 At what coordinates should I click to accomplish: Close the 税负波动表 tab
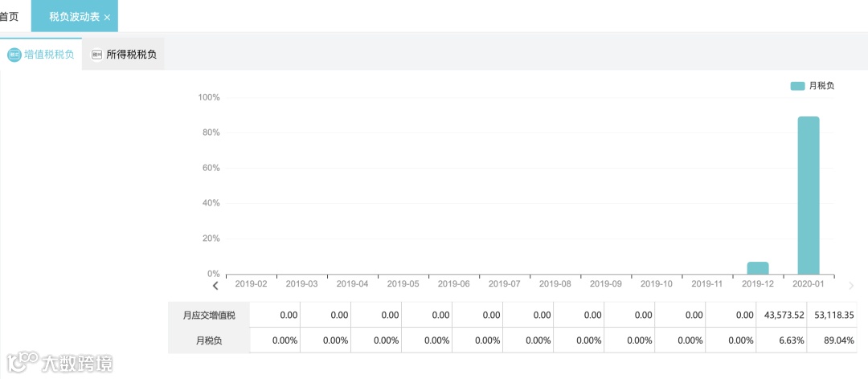[108, 17]
